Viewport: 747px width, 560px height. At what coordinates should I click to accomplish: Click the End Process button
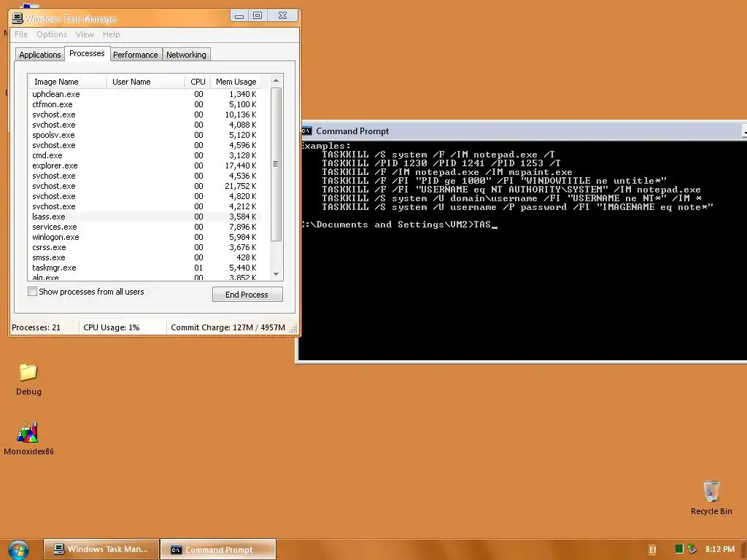point(247,295)
